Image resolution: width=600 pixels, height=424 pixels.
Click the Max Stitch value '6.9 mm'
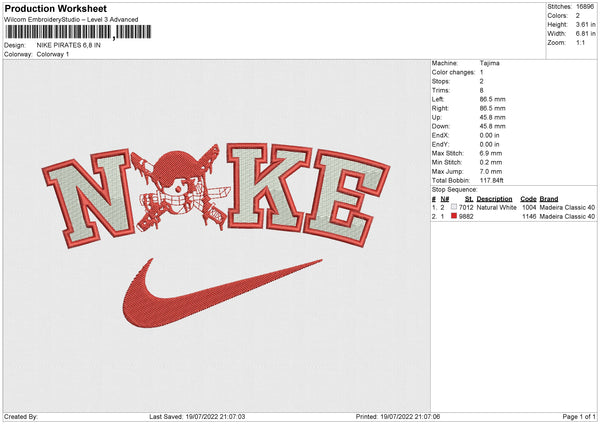(x=491, y=153)
